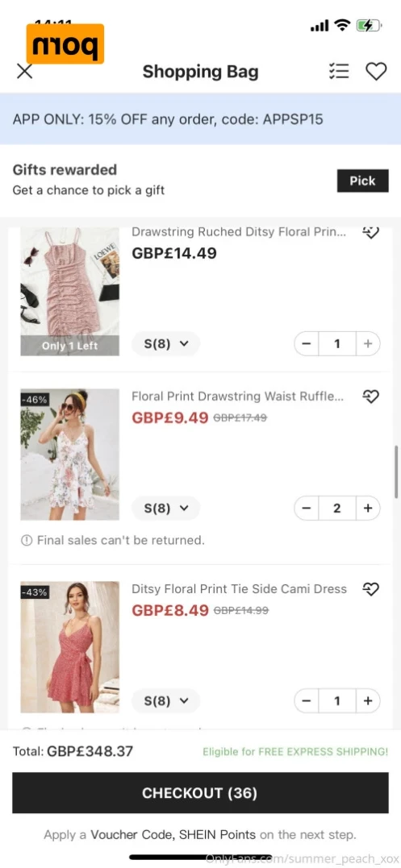
Task: Move Drawstring Ruched dress to wishlist
Action: 370,232
